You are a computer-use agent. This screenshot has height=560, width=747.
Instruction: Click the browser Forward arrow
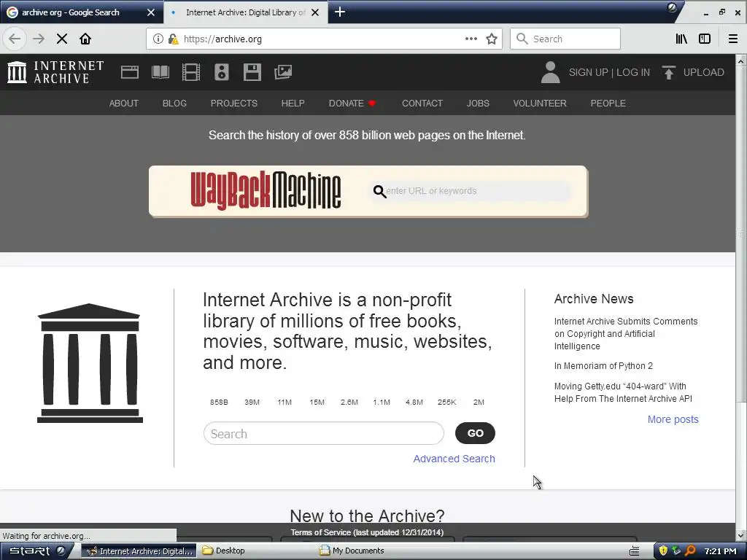(39, 39)
